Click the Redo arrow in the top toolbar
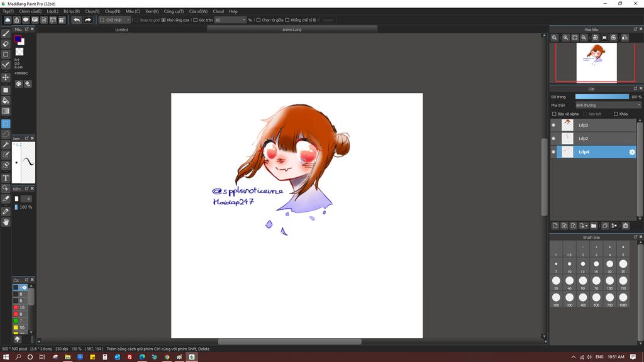644x362 pixels. pos(88,19)
